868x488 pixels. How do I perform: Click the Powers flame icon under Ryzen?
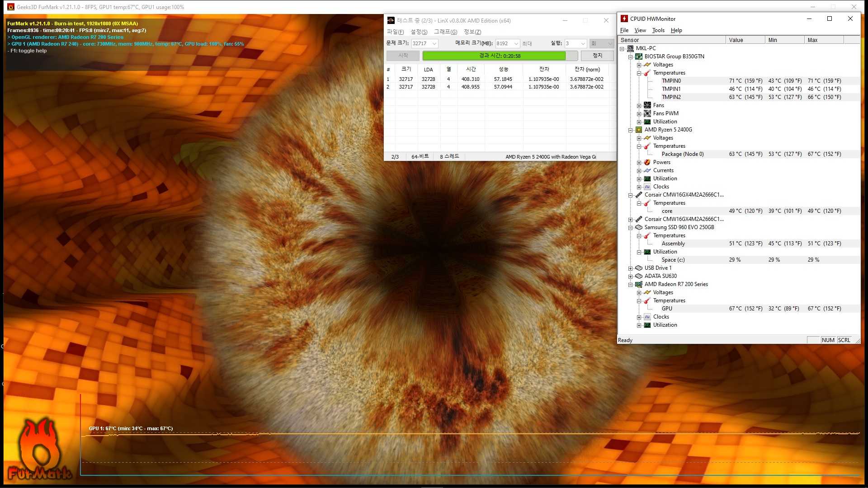coord(647,162)
